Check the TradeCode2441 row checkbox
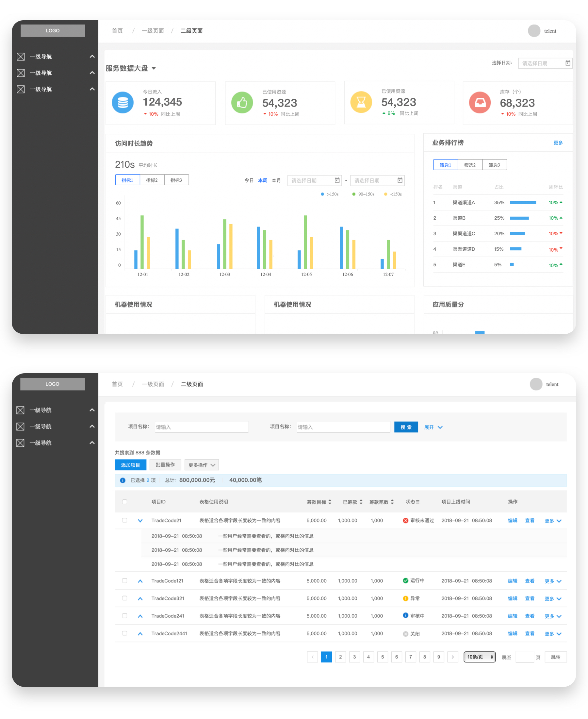This screenshot has height=719, width=588. tap(125, 633)
